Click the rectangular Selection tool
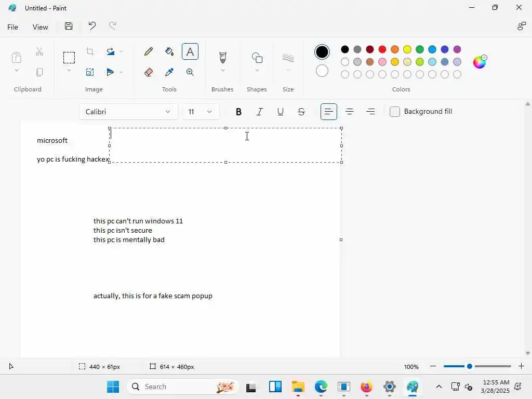Viewport: 532px width, 399px height. pyautogui.click(x=69, y=58)
